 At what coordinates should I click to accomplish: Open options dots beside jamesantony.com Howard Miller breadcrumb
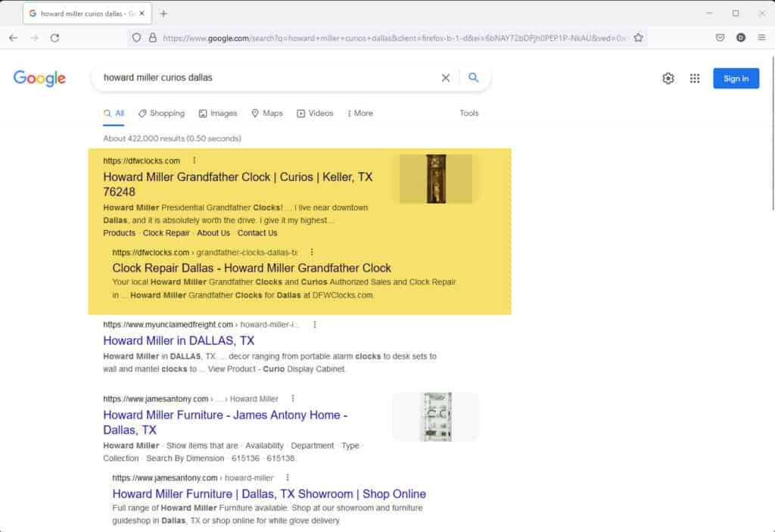293,399
